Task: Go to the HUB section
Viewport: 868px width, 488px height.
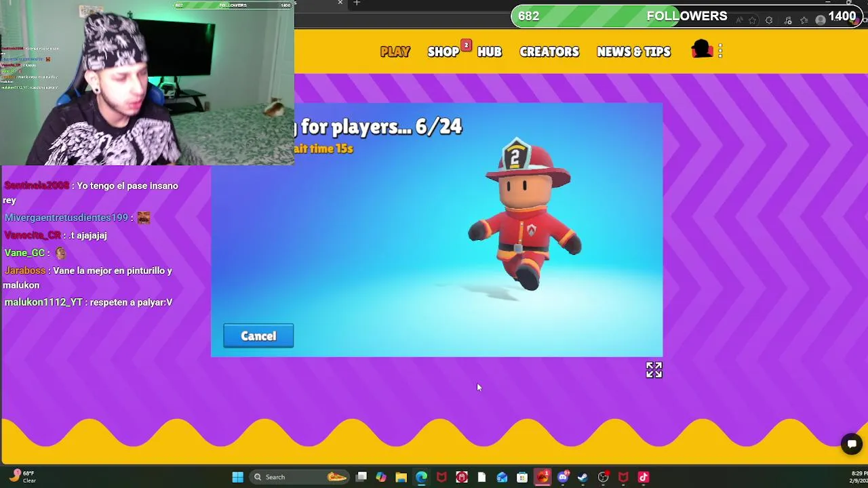Action: pyautogui.click(x=489, y=52)
